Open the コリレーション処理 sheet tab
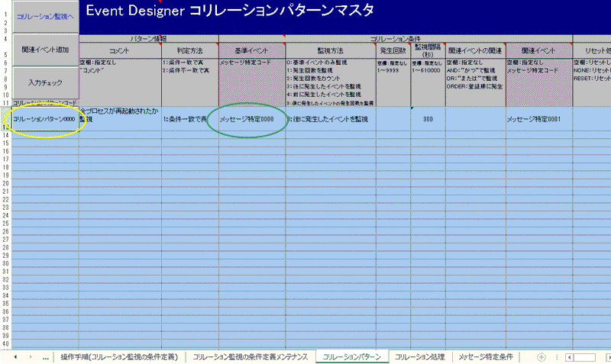Viewport: 611px width, 364px height. [x=420, y=357]
